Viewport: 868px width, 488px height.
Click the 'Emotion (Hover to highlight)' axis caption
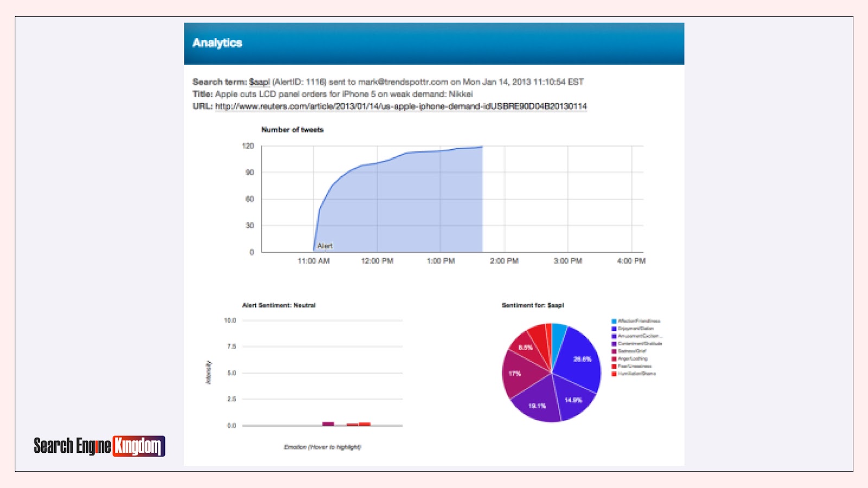(x=322, y=447)
